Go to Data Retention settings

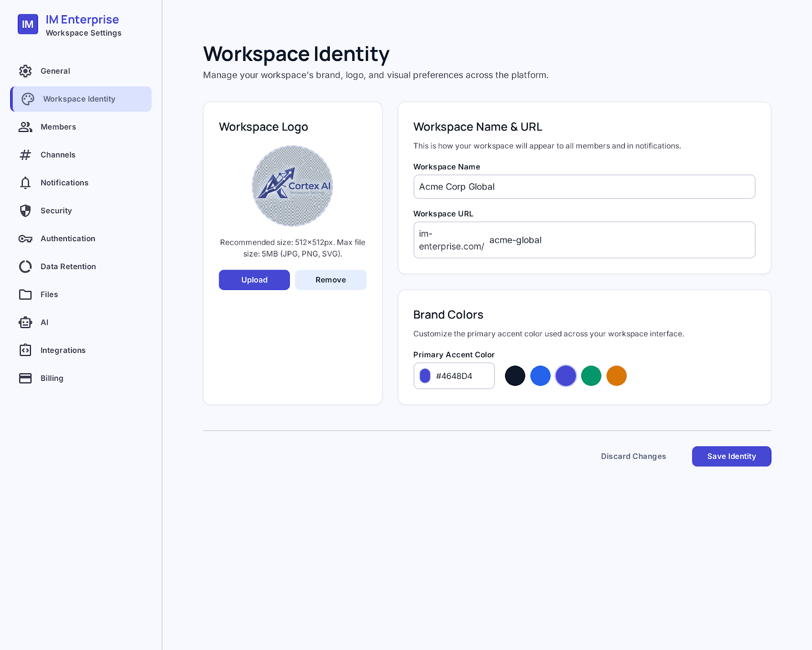tap(81, 267)
